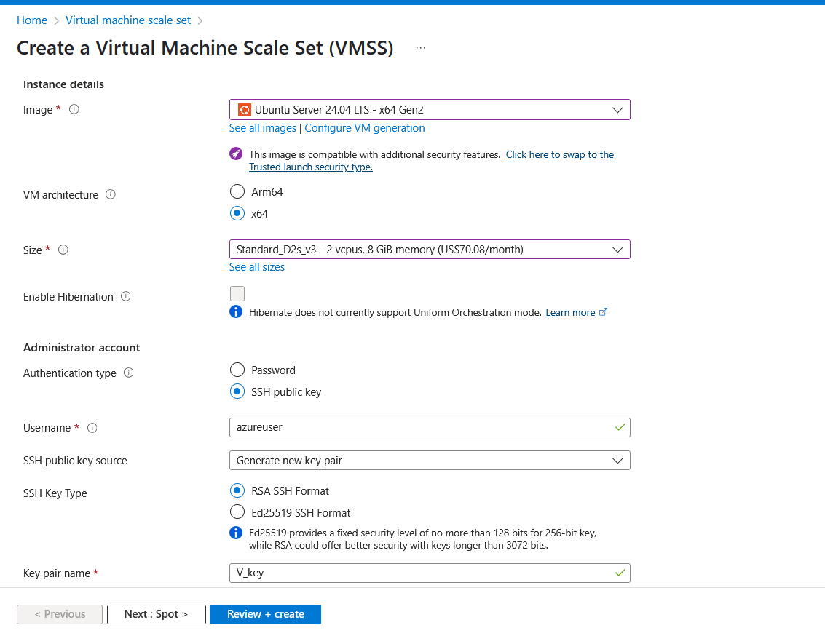Open the Size dropdown
Screen dimensions: 825x644
click(x=430, y=249)
